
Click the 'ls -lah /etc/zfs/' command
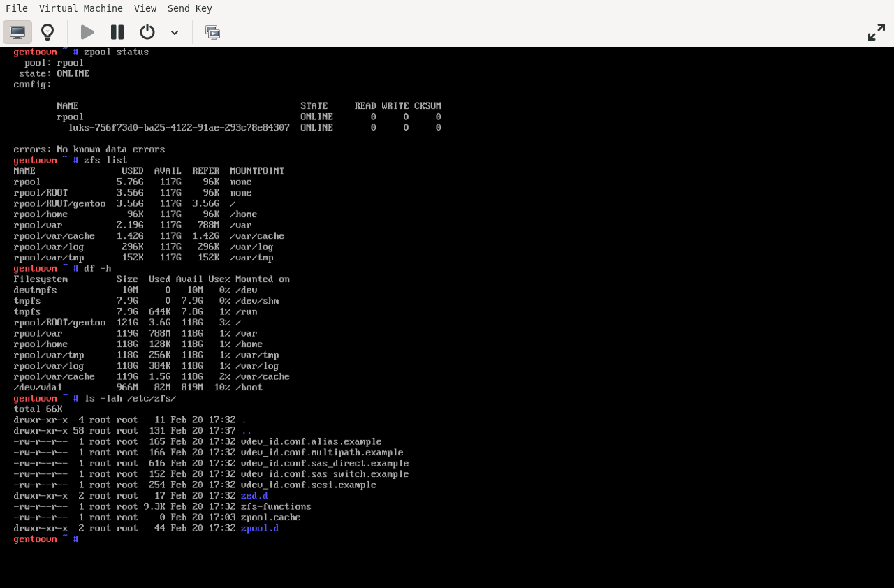pyautogui.click(x=130, y=398)
